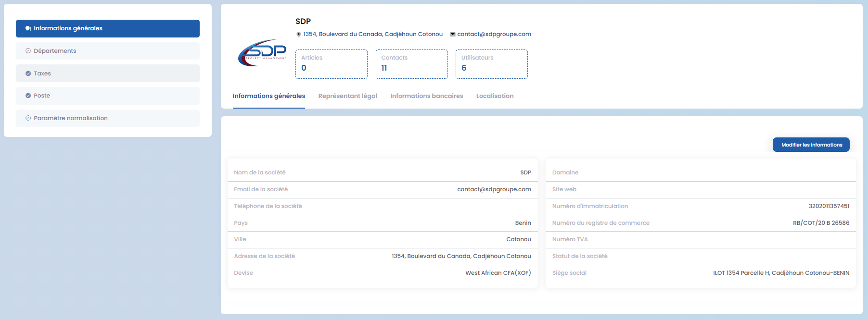The image size is (868, 320).
Task: Click the check icon next to Taxes
Action: click(x=28, y=74)
